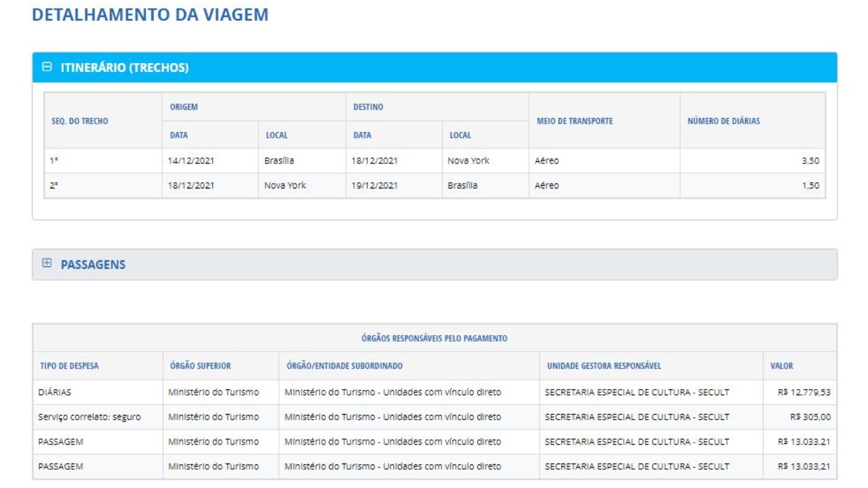The height and width of the screenshot is (488, 868).
Task: Select the ÓRGÃO/ENTIDADE SUBORDINADO column header
Action: 344,366
